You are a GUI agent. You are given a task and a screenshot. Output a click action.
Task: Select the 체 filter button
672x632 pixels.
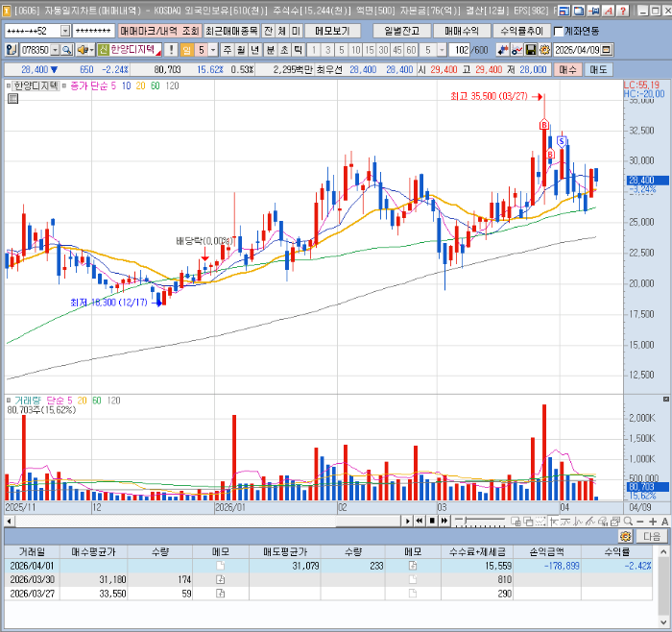(282, 31)
